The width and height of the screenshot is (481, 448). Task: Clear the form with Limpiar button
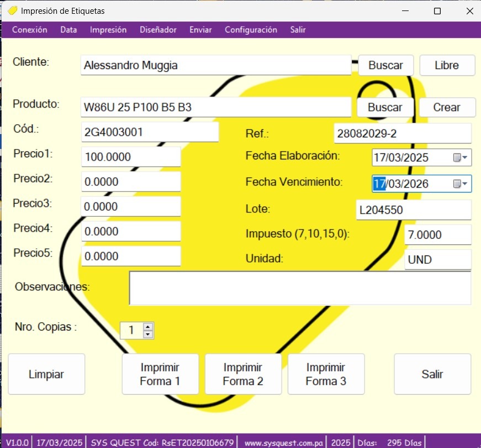[46, 374]
